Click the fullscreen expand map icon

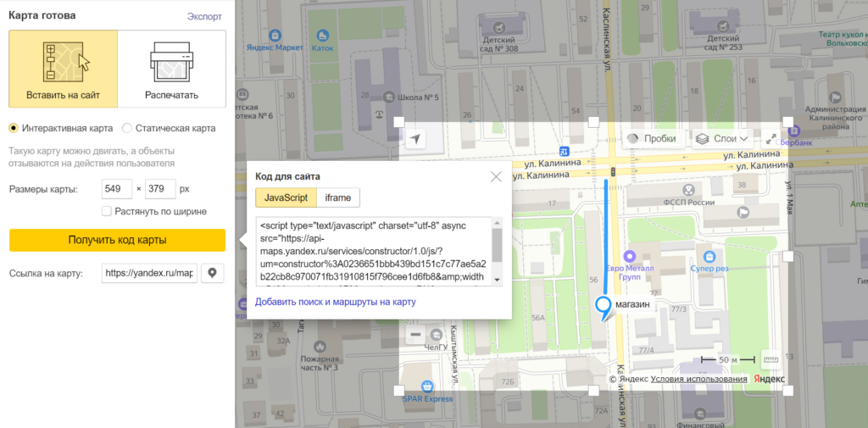tap(771, 139)
